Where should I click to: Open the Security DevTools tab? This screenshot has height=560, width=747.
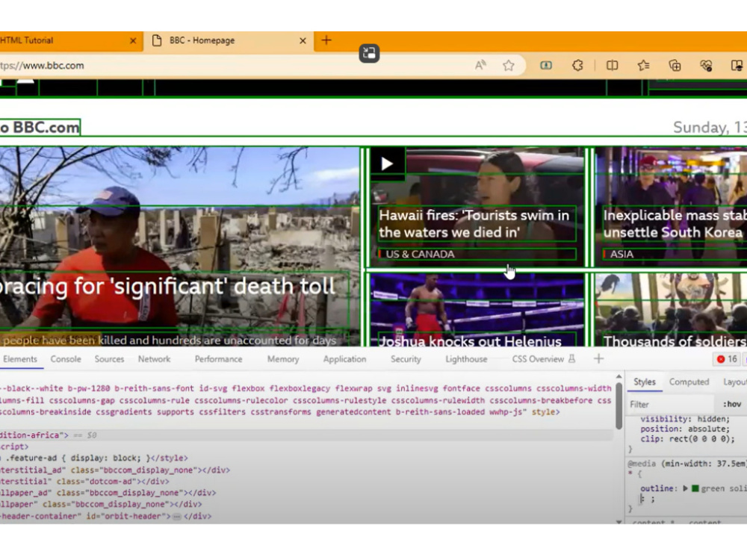pyautogui.click(x=406, y=359)
